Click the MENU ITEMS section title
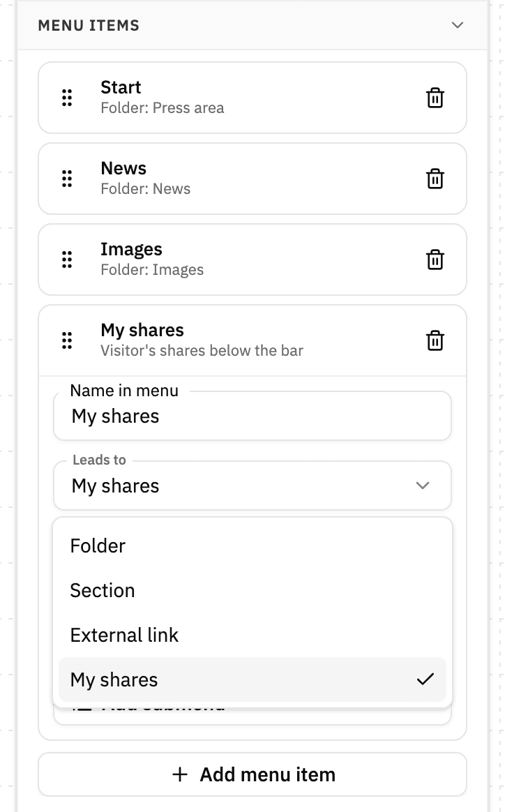Image resolution: width=505 pixels, height=812 pixels. 89,25
